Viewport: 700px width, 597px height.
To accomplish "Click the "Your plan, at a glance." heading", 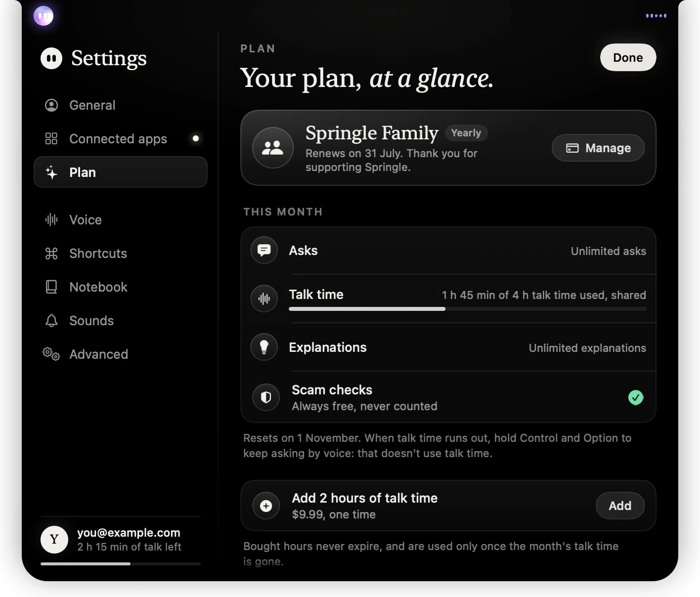I will pos(367,78).
